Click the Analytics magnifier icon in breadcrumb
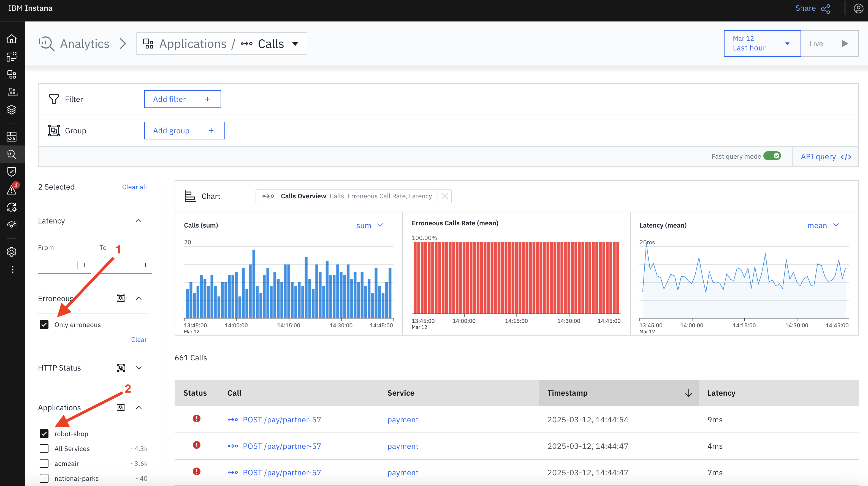This screenshot has width=868, height=486. 47,44
